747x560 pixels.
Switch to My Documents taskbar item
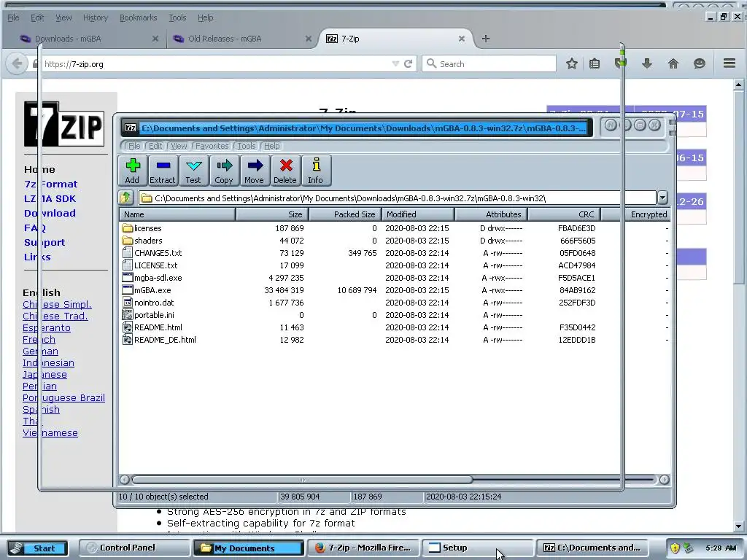(248, 548)
